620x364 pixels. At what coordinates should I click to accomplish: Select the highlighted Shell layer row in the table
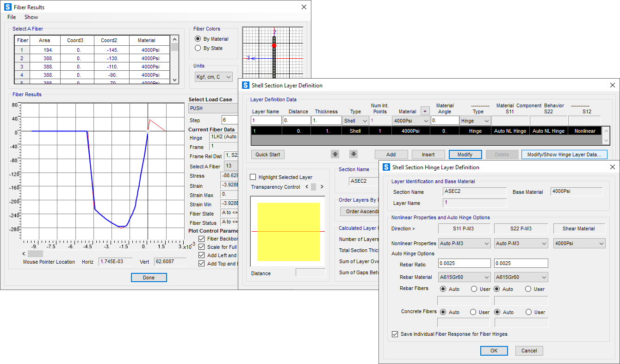click(x=426, y=131)
